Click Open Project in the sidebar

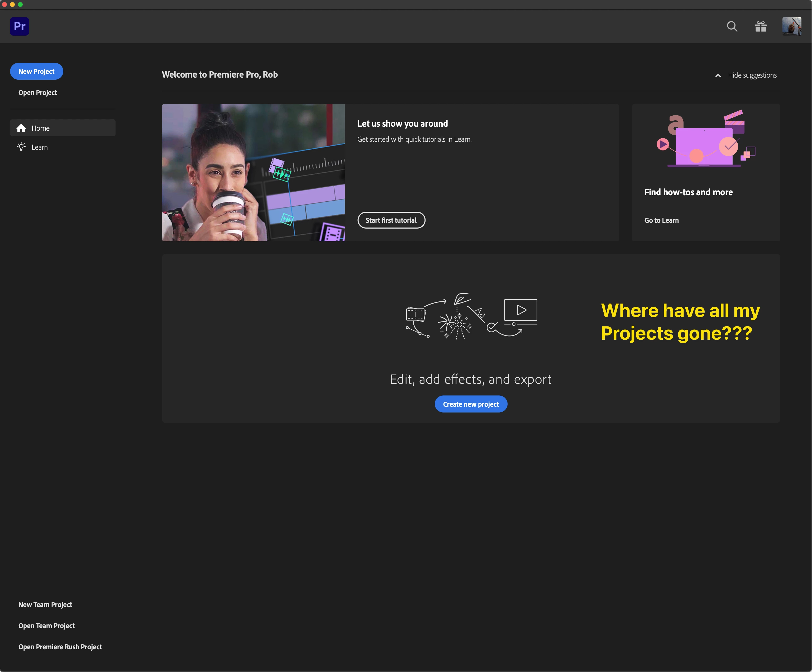coord(37,92)
